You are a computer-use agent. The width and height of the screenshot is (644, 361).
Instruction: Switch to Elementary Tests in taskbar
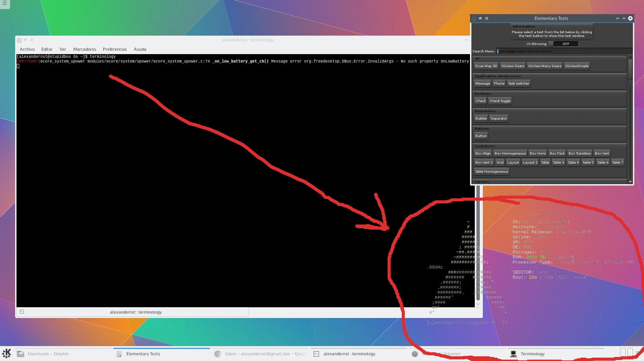162,354
